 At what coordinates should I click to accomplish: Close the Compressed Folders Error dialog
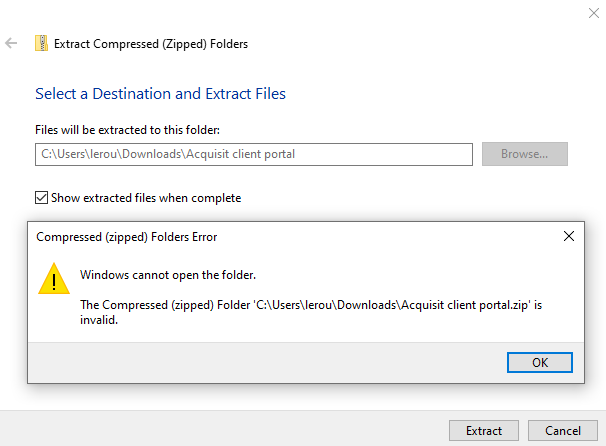568,237
